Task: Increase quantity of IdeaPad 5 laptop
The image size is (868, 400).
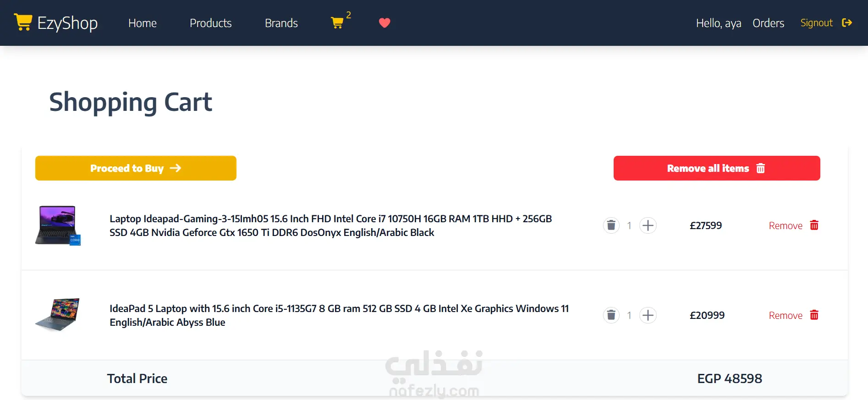Action: click(x=648, y=315)
